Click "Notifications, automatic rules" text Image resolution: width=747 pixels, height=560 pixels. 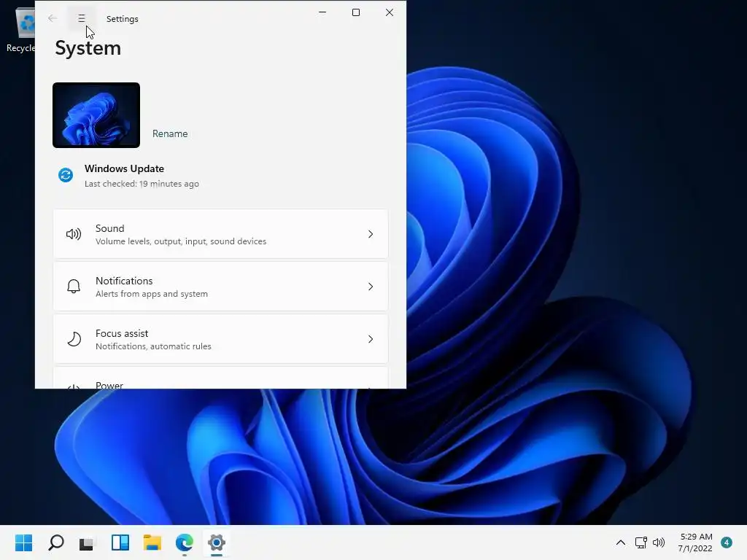[x=153, y=346]
